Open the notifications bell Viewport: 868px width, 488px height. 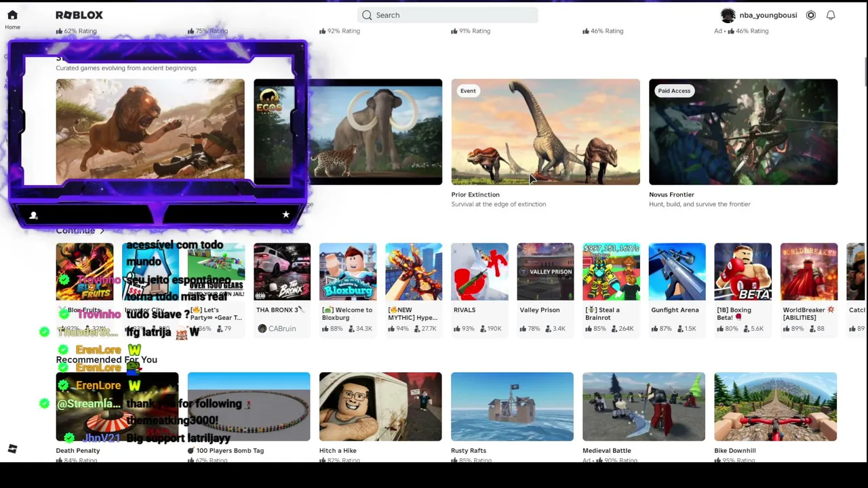(x=831, y=15)
